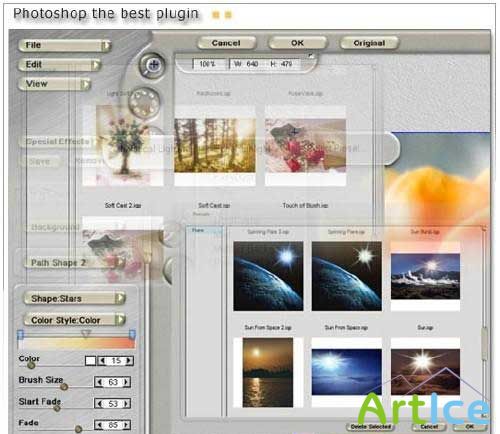Viewport: 500px width, 434px height.
Task: Decrease the Fade value
Action: pos(99,425)
